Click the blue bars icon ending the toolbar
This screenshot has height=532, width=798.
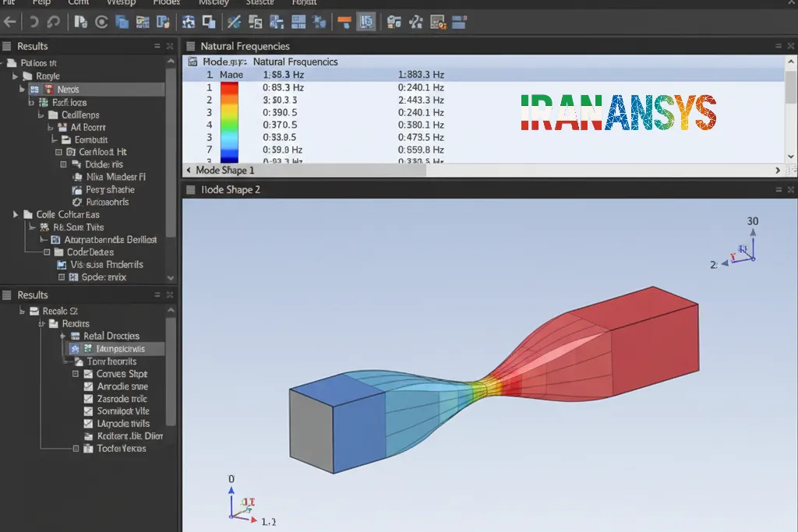point(459,22)
